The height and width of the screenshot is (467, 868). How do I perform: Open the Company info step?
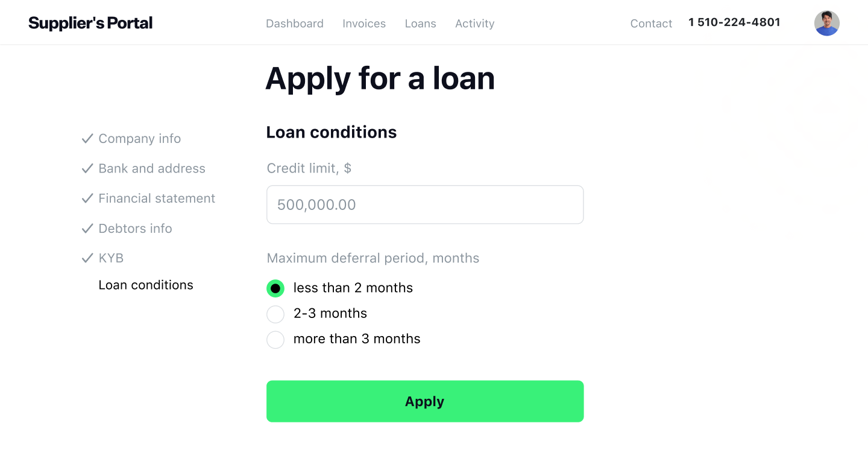[139, 138]
